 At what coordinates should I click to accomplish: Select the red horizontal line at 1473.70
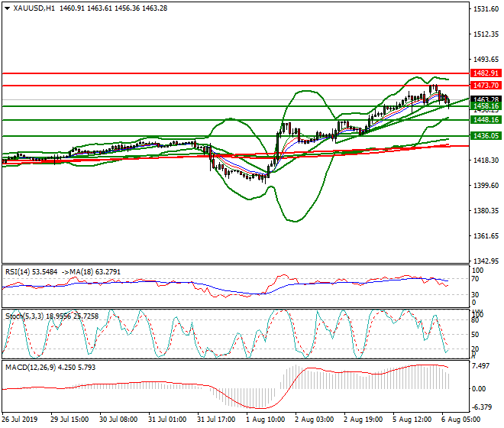[235, 86]
